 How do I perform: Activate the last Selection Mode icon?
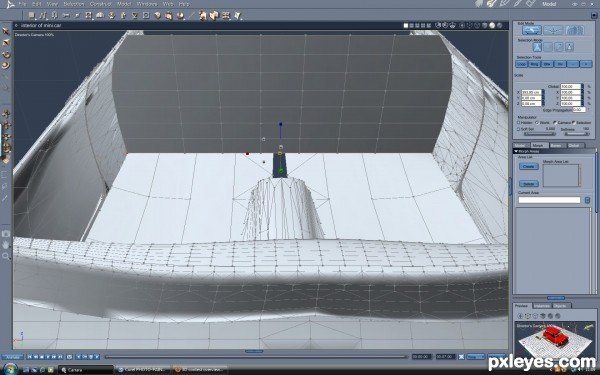(569, 47)
